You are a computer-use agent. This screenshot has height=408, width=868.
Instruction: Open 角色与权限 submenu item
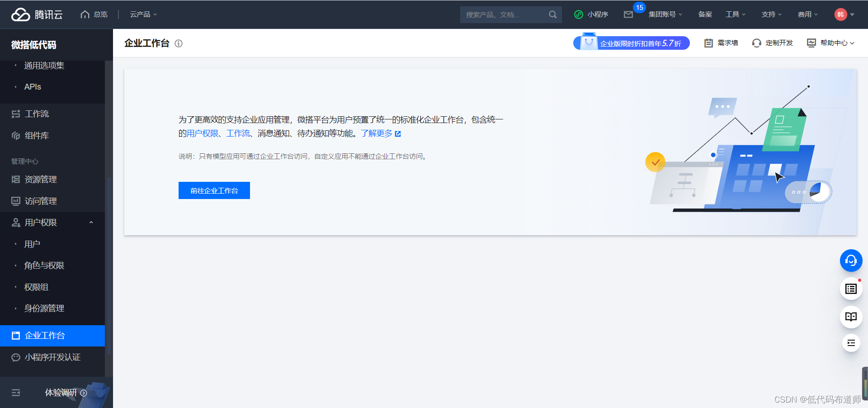coord(44,266)
